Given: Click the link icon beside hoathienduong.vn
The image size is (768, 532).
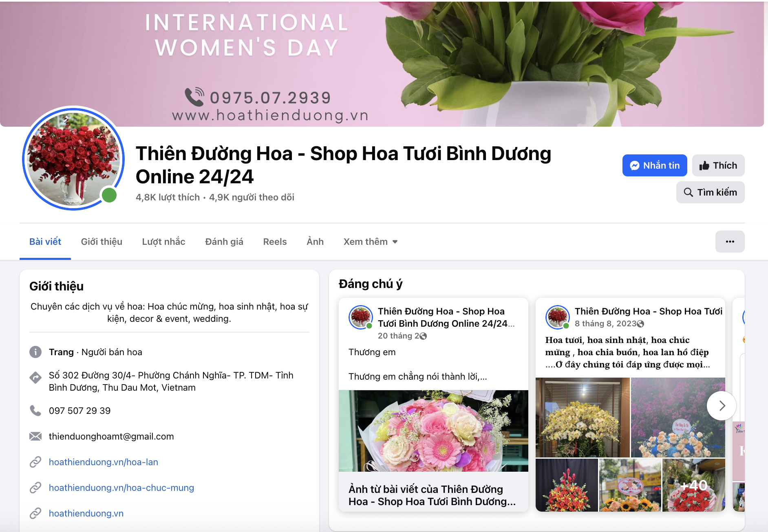Looking at the screenshot, I should pyautogui.click(x=35, y=513).
